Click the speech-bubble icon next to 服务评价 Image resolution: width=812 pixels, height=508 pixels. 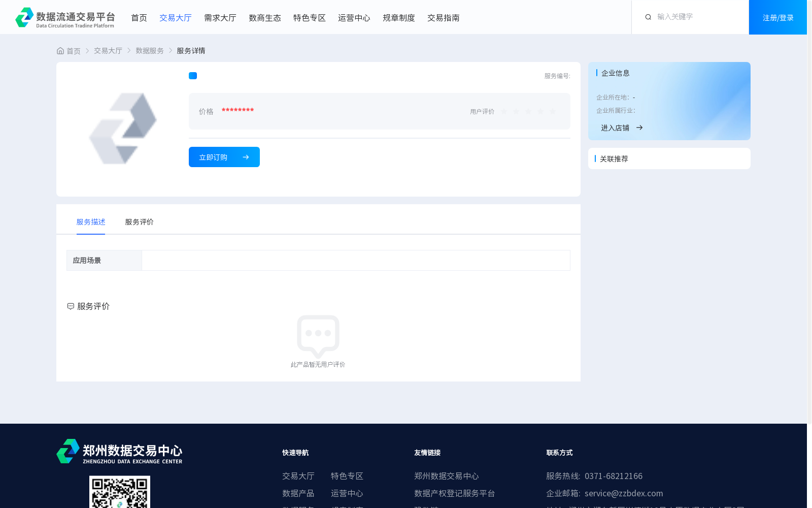point(70,306)
